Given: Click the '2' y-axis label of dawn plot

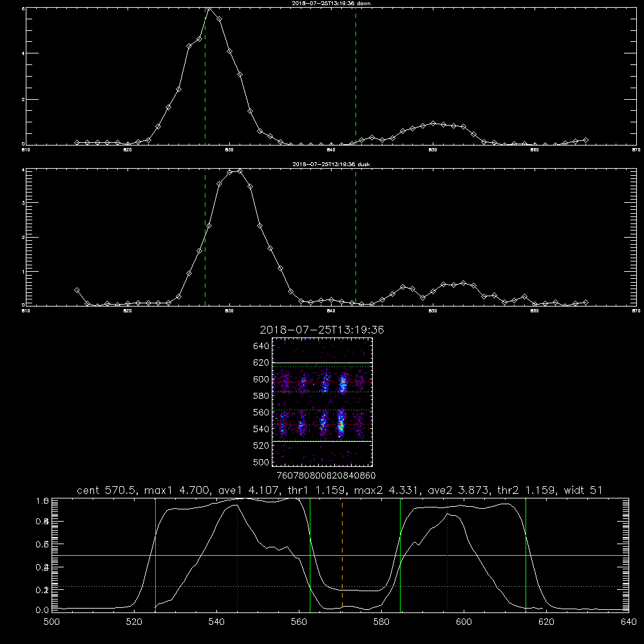Looking at the screenshot, I should click(x=23, y=99).
